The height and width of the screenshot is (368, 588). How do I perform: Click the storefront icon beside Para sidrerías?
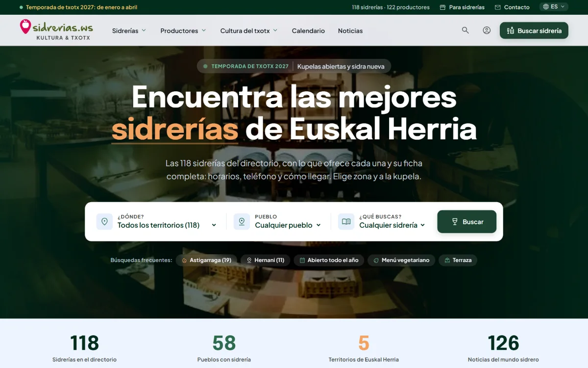click(443, 7)
